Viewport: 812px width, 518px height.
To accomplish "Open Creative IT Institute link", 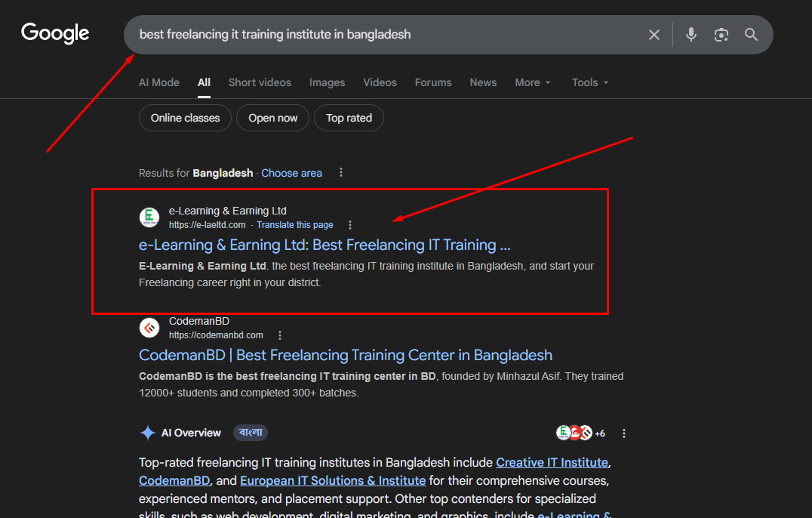I will (x=552, y=462).
